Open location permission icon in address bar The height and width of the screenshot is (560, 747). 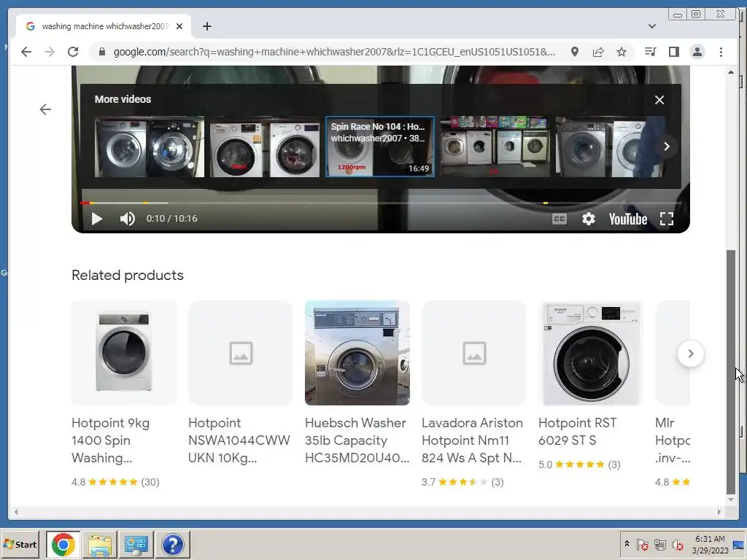pyautogui.click(x=575, y=52)
